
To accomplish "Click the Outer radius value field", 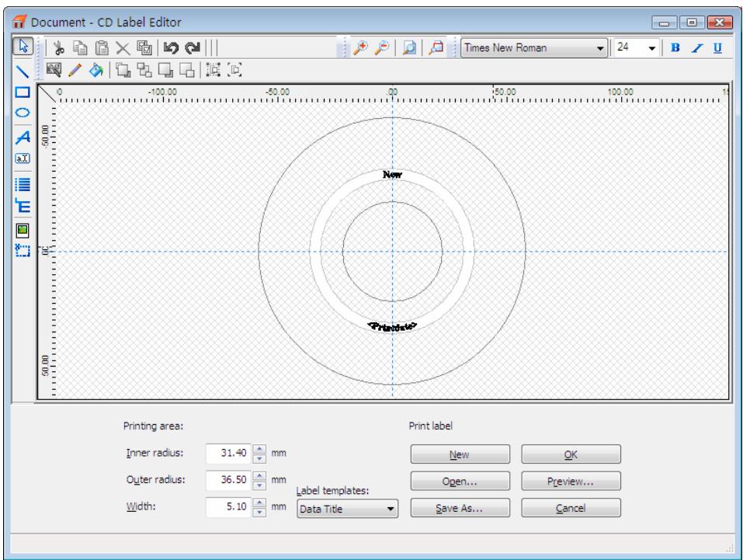I will click(228, 480).
